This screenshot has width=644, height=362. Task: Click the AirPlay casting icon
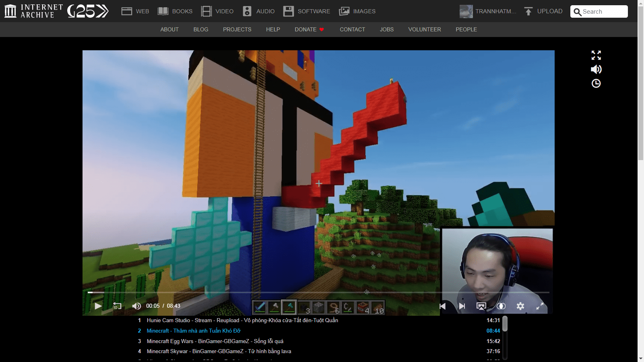[481, 306]
